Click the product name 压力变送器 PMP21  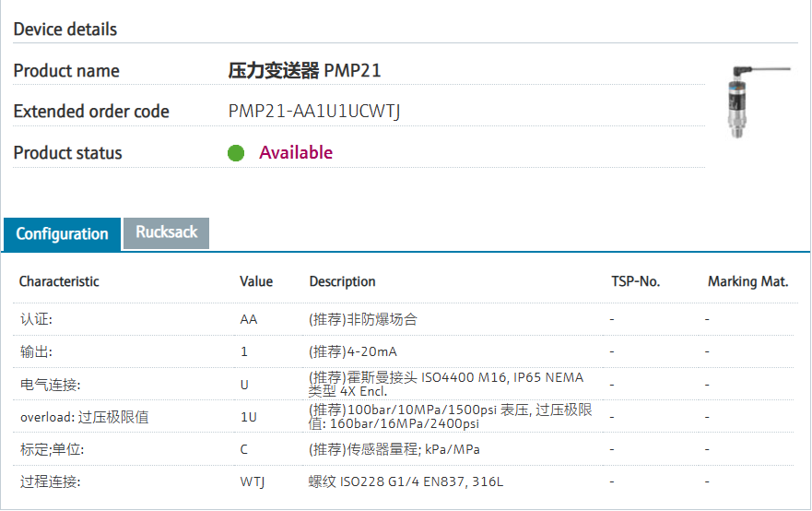click(304, 71)
